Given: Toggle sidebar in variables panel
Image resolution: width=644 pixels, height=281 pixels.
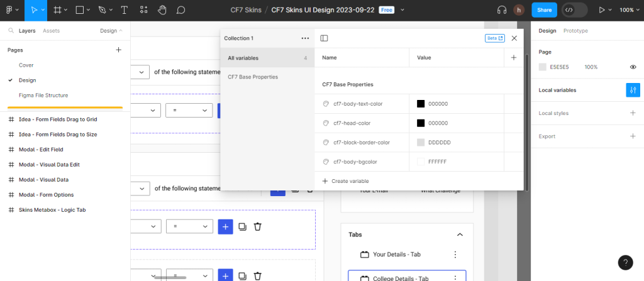Looking at the screenshot, I should click(324, 38).
